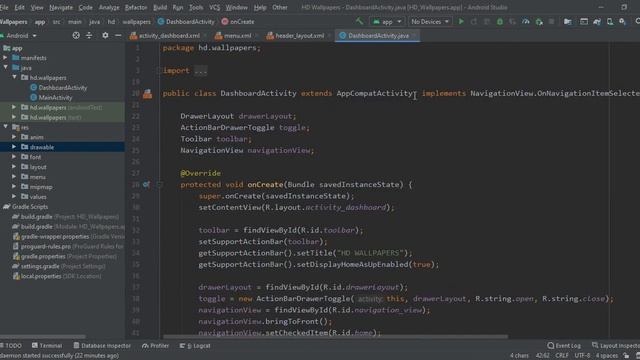
Task: Click the Project panel horizontal scrollbar
Action: tap(43, 337)
